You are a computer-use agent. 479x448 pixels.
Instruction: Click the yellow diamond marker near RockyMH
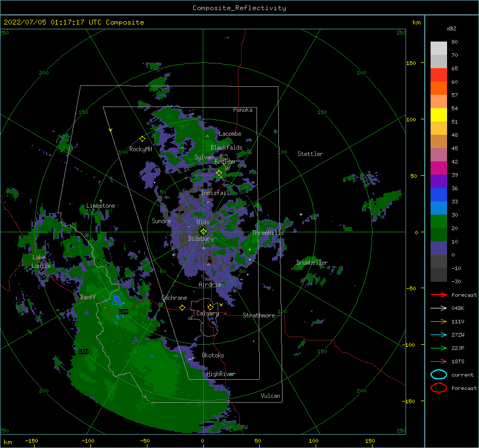[x=142, y=139]
